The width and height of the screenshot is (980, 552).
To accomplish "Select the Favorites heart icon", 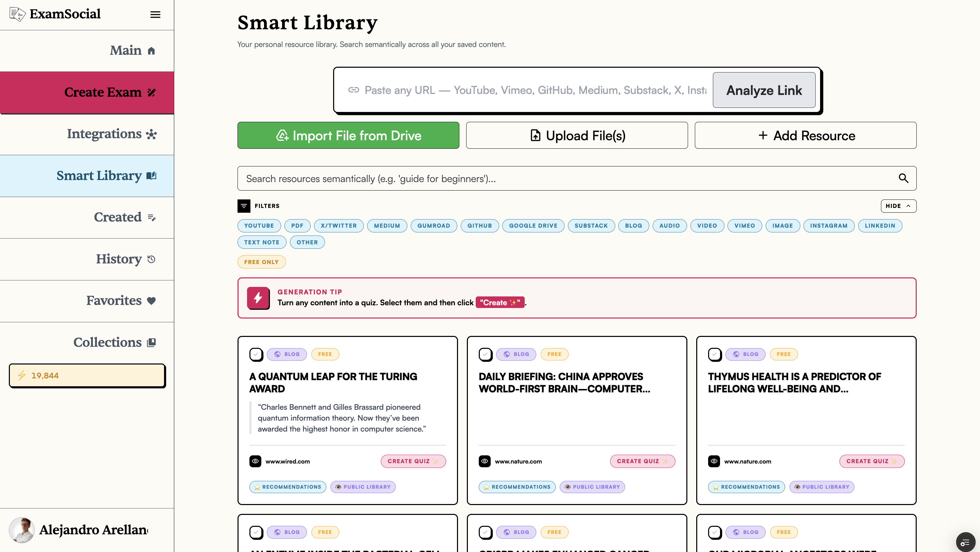I will tap(151, 301).
